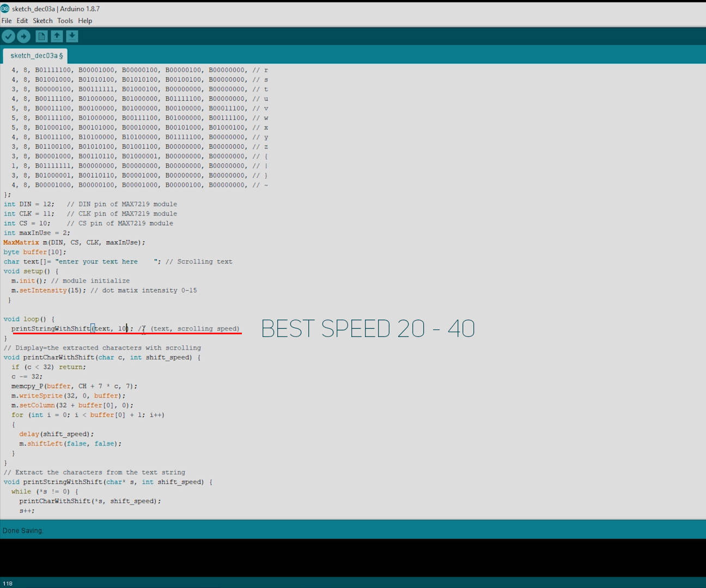The image size is (706, 588).
Task: Click inside the 'enter your text here' string
Action: pos(98,262)
